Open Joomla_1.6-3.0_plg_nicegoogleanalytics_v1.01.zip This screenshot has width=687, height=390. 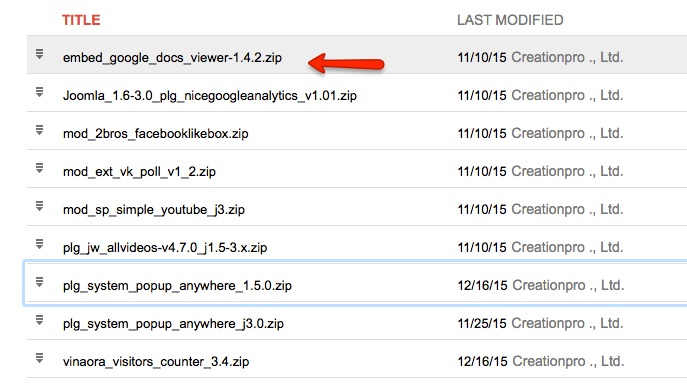[x=209, y=96]
